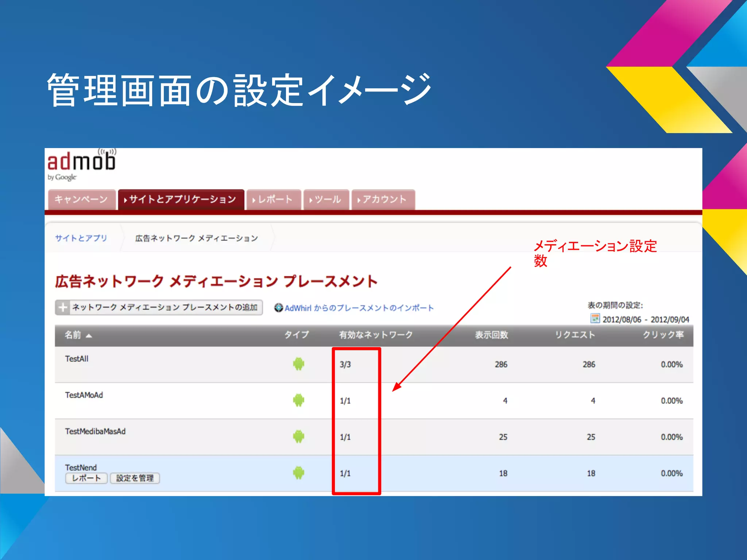Image resolution: width=747 pixels, height=560 pixels.
Task: Click the 名前 sort arrow
Action: [89, 335]
